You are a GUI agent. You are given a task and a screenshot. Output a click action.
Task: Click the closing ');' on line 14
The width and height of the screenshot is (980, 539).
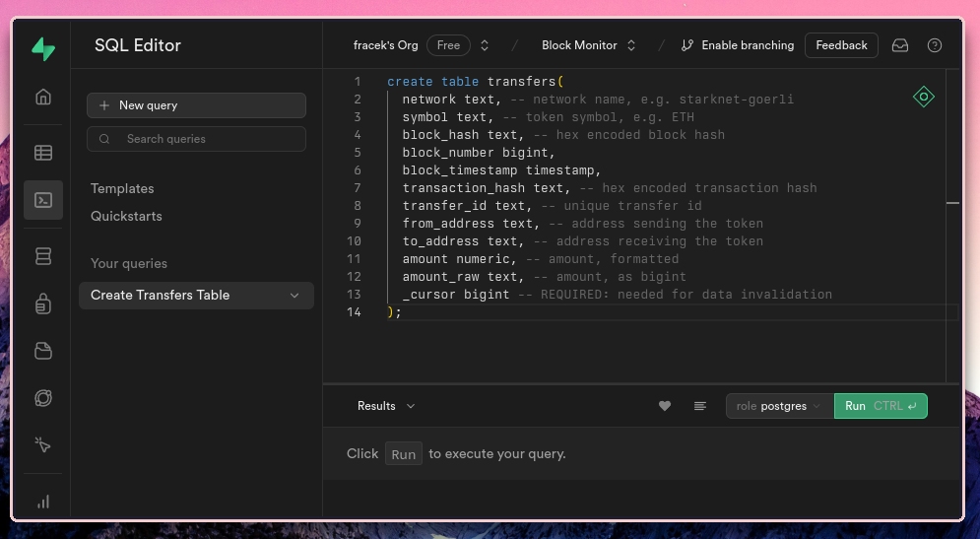[x=394, y=312]
